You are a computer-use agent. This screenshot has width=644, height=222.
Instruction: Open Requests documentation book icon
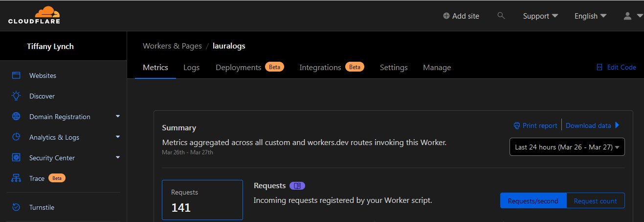pyautogui.click(x=297, y=186)
